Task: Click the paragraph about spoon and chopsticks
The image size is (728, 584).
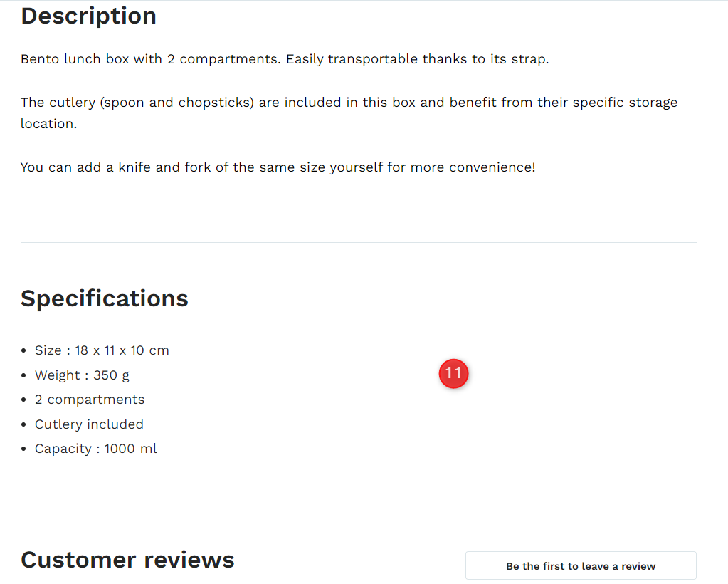Action: point(349,113)
